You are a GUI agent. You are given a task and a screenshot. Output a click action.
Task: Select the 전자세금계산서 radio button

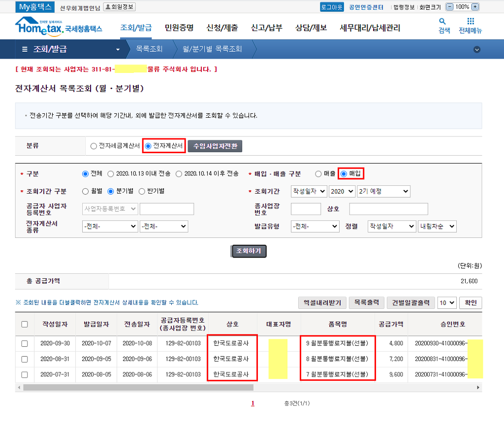coord(94,146)
